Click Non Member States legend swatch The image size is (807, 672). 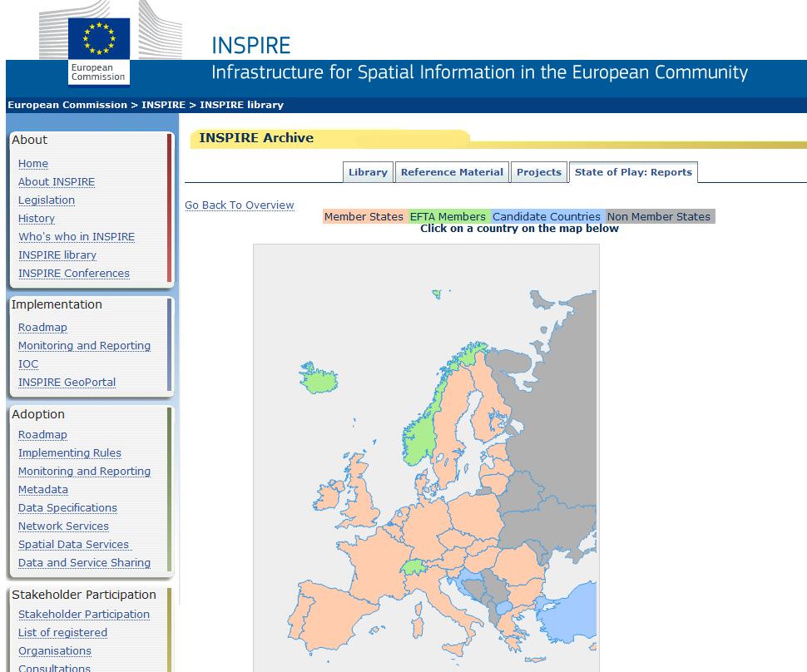point(659,216)
